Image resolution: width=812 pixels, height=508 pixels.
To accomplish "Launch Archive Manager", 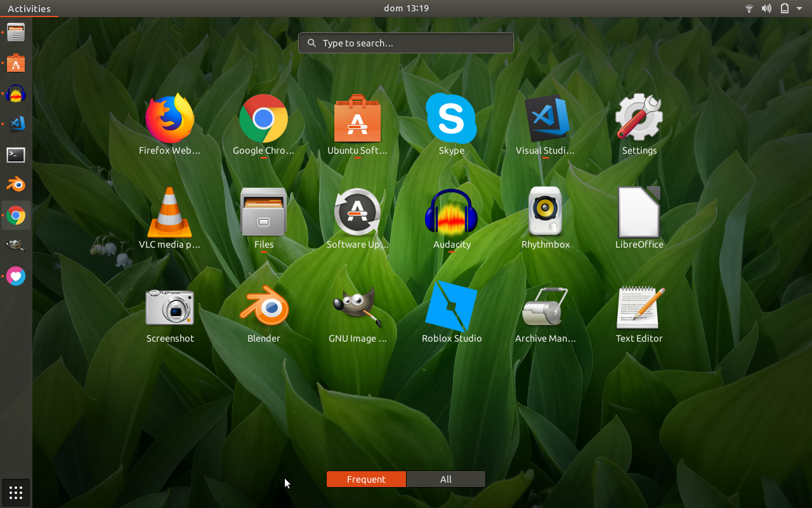I will point(545,313).
